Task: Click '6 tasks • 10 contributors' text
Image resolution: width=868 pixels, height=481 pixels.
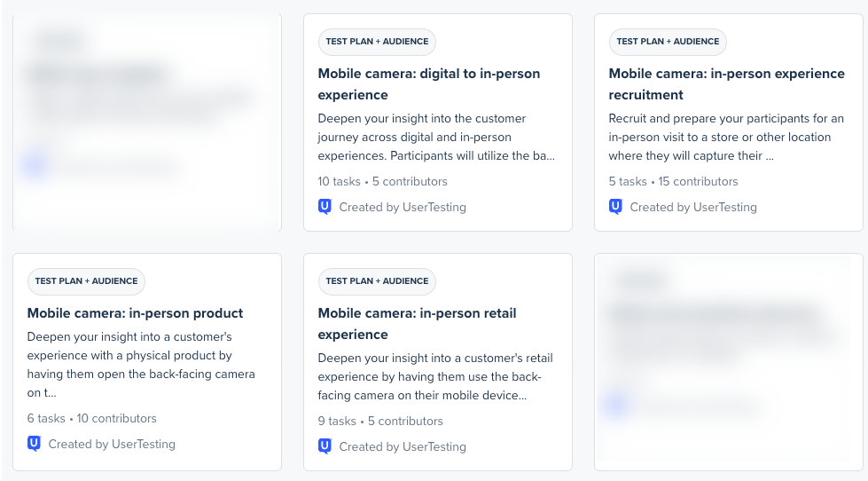Action: pyautogui.click(x=92, y=418)
